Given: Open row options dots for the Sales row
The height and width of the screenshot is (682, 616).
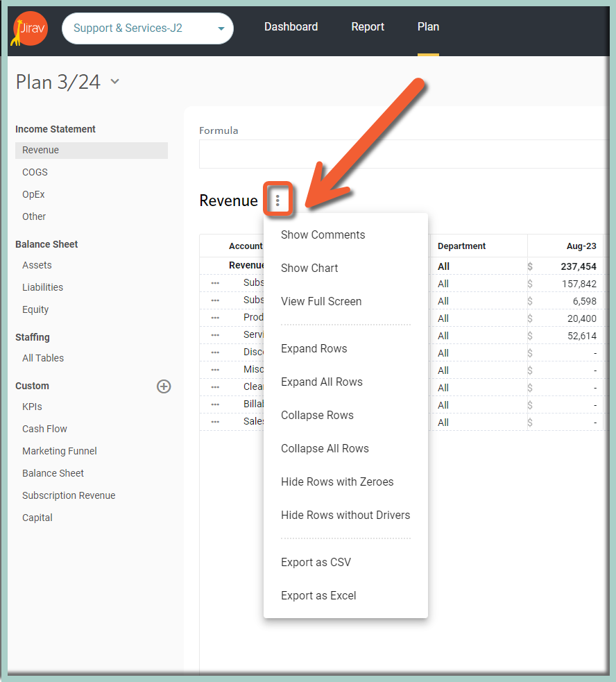Looking at the screenshot, I should click(x=215, y=422).
